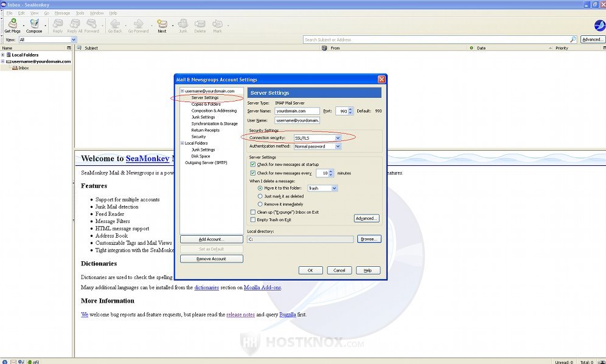Click the User Name input field

click(x=297, y=120)
